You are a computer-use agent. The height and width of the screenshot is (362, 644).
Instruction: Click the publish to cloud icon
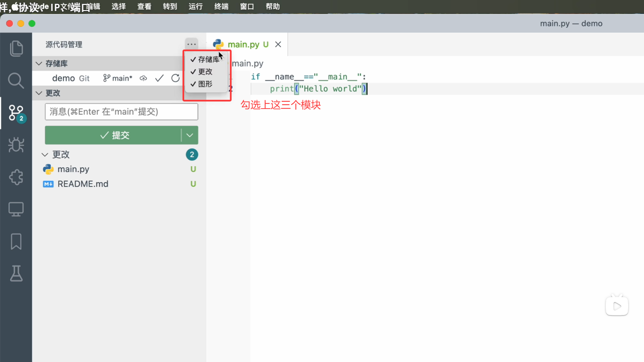tap(143, 78)
